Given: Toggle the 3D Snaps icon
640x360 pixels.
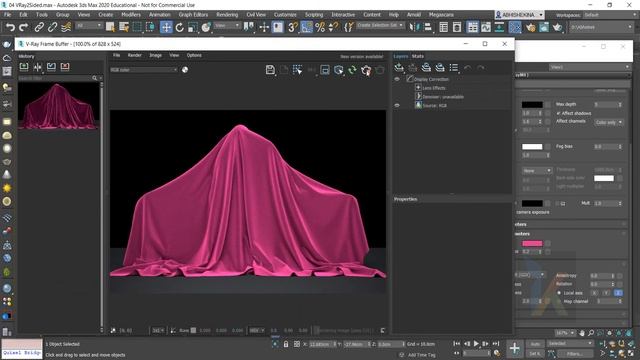Looking at the screenshot, I should point(293,27).
